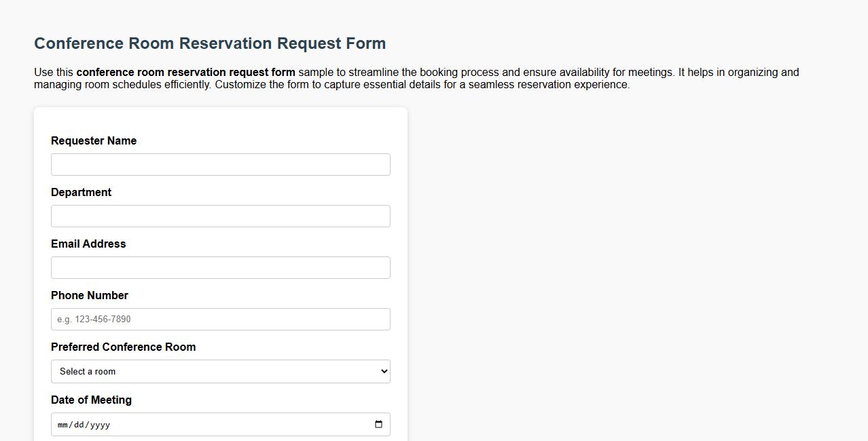Click the bolded conference room reservation request form text
Viewport: 868px width, 441px height.
click(187, 72)
